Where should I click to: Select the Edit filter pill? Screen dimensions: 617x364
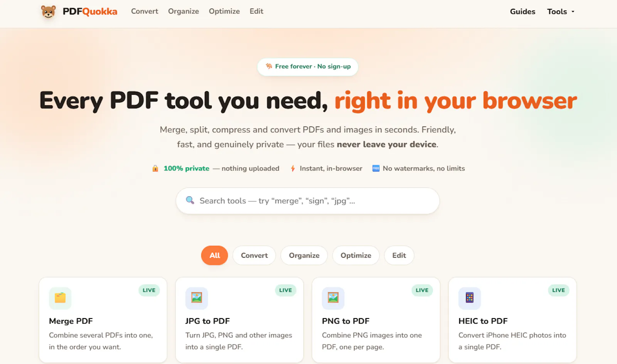pos(399,255)
